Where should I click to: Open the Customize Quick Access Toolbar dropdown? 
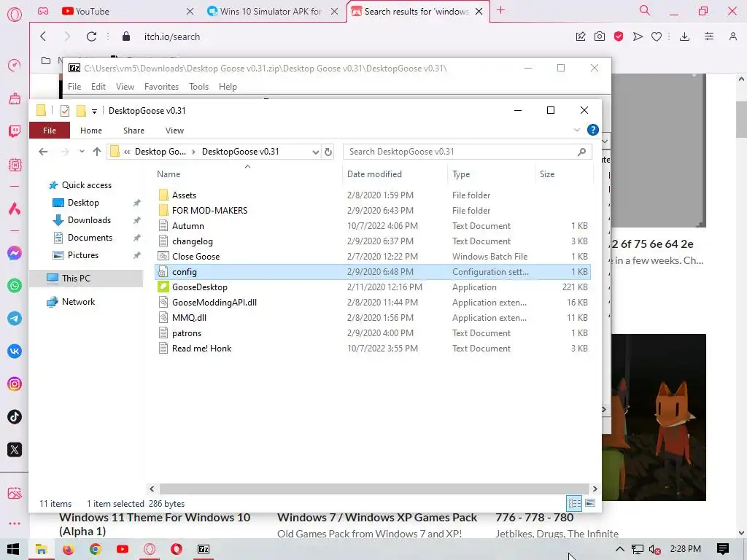(x=94, y=111)
